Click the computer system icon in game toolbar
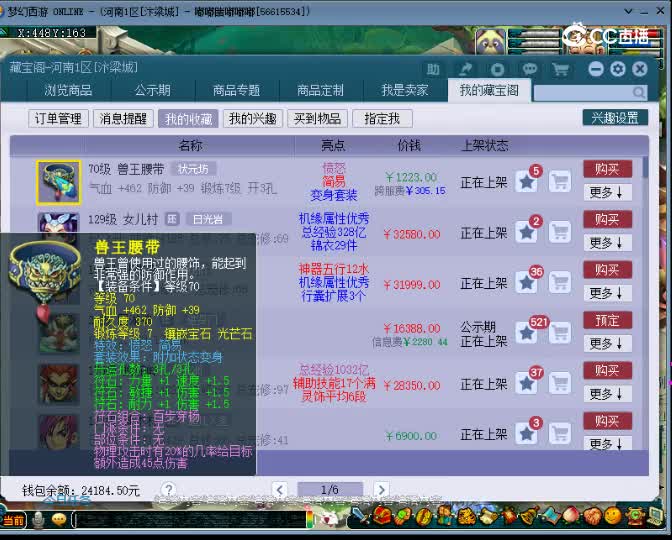 click(655, 516)
